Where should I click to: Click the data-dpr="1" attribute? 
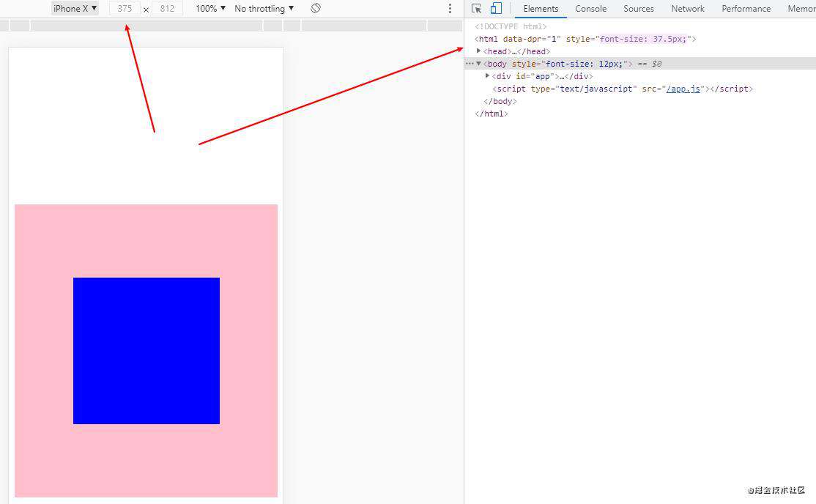point(532,39)
